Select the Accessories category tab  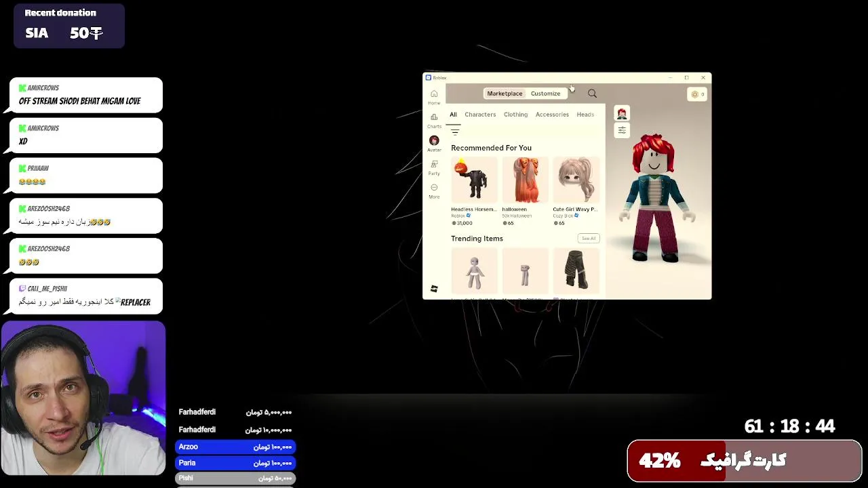[x=552, y=115]
